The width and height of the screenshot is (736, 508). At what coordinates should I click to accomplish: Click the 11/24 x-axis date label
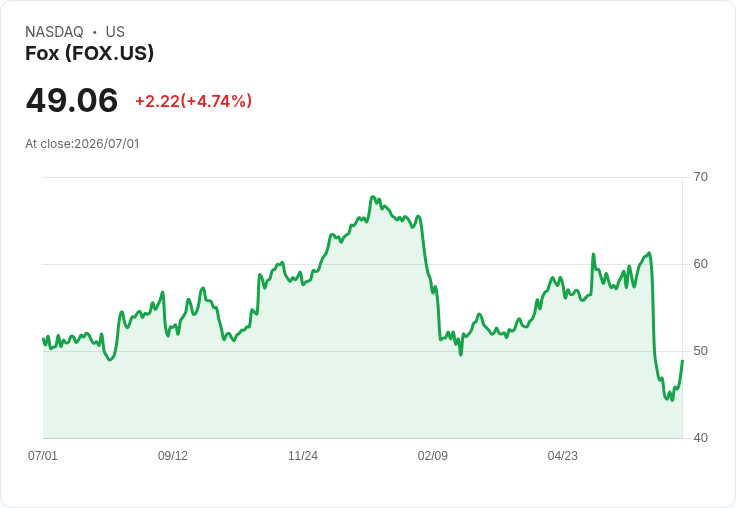[x=303, y=456]
